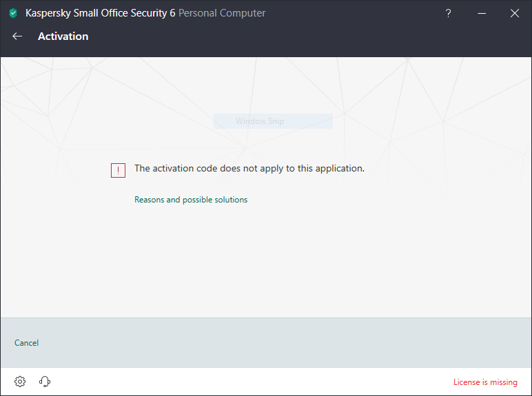Click the exclamation warning icon
The height and width of the screenshot is (396, 532).
[118, 170]
